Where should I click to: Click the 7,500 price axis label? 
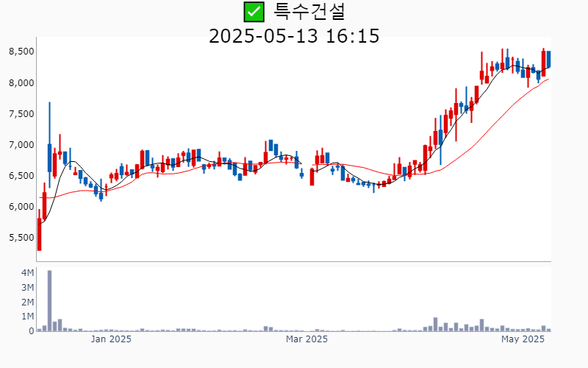(x=21, y=114)
